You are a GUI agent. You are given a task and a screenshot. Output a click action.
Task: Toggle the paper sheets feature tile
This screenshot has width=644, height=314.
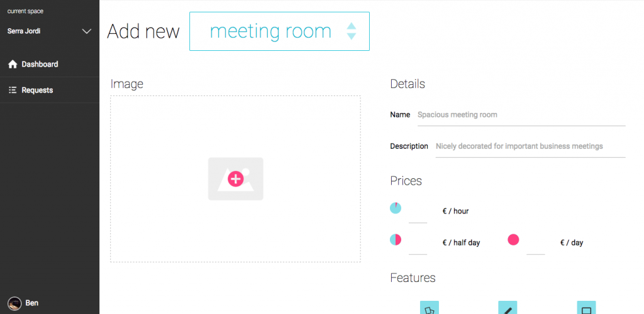[429, 308]
